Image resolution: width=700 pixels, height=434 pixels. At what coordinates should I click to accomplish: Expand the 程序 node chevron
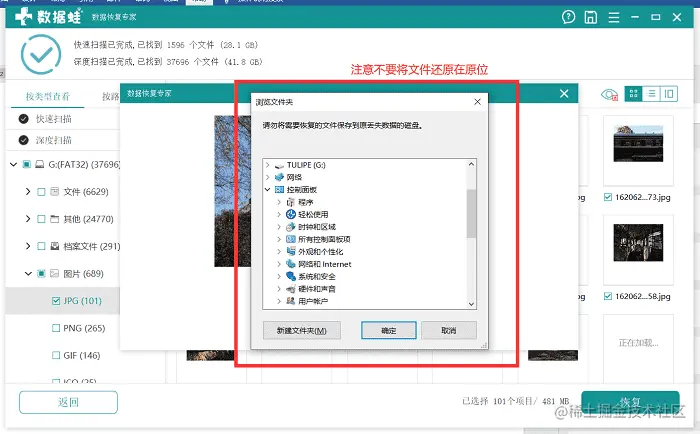coord(279,202)
